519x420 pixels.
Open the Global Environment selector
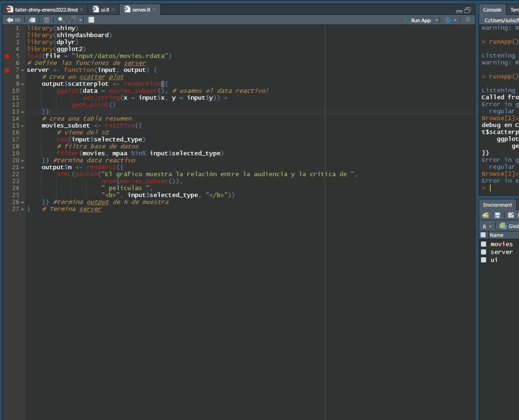click(x=509, y=226)
